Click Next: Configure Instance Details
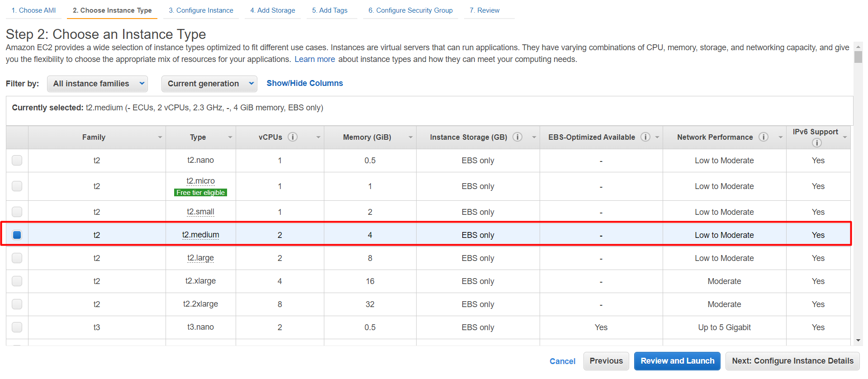This screenshot has height=379, width=868. 792,361
